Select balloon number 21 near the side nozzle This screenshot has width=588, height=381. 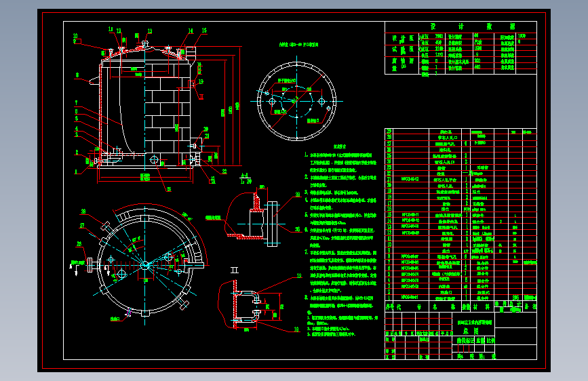(207, 136)
